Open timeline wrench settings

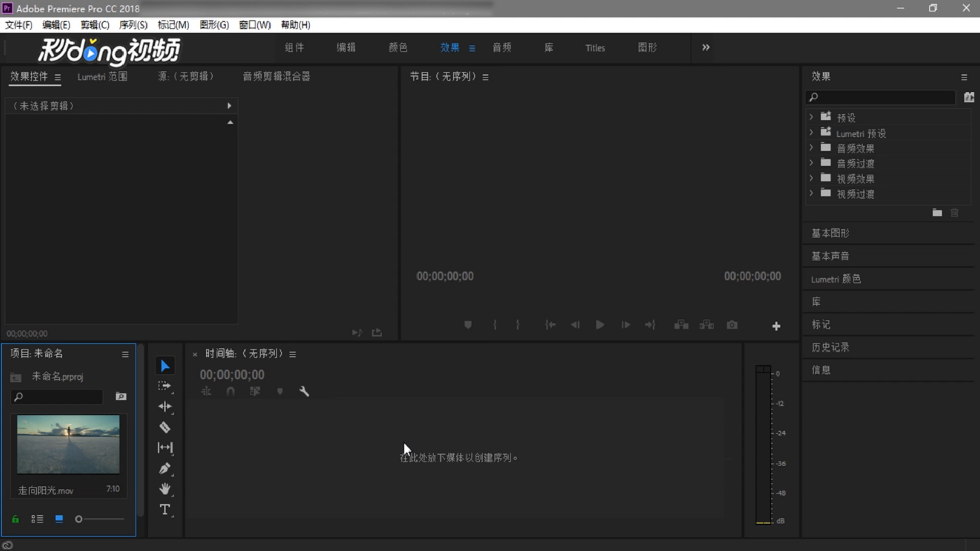304,391
